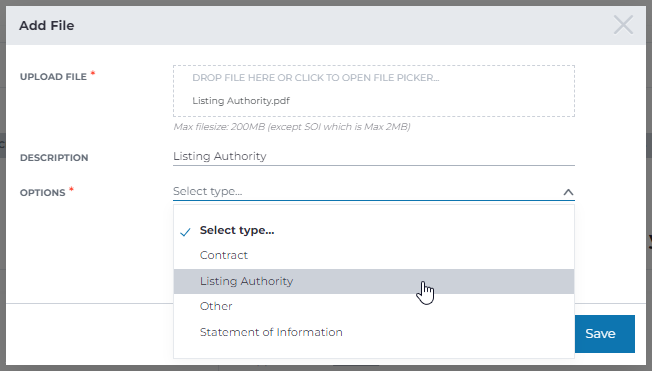This screenshot has width=652, height=371.
Task: Click the dropdown chevron arrow icon
Action: coord(568,192)
